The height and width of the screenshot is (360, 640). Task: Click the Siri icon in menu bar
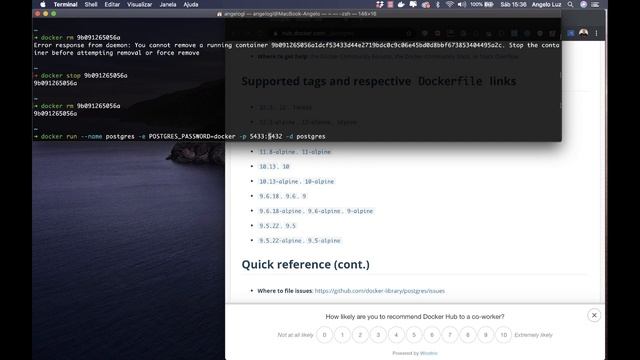[x=583, y=4]
